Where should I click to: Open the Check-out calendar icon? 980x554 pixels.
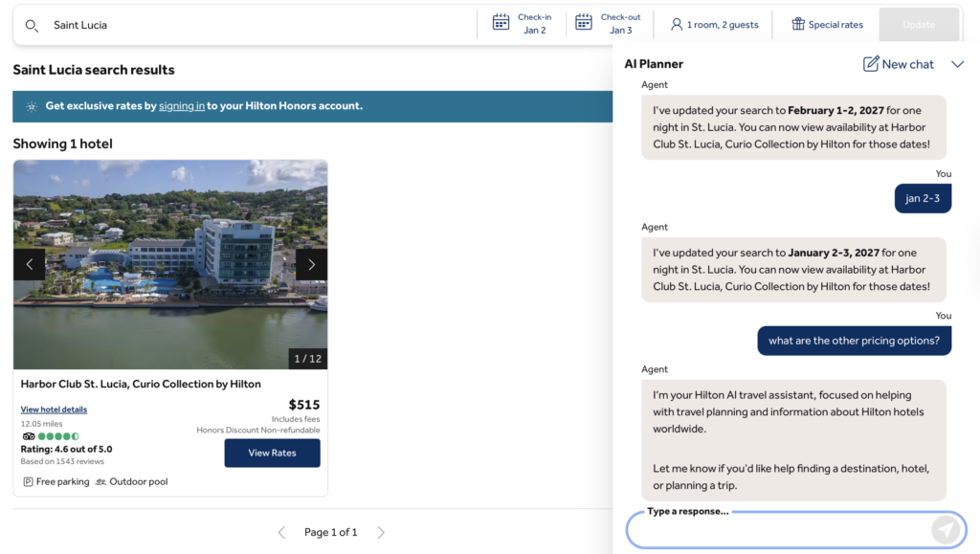pyautogui.click(x=584, y=23)
